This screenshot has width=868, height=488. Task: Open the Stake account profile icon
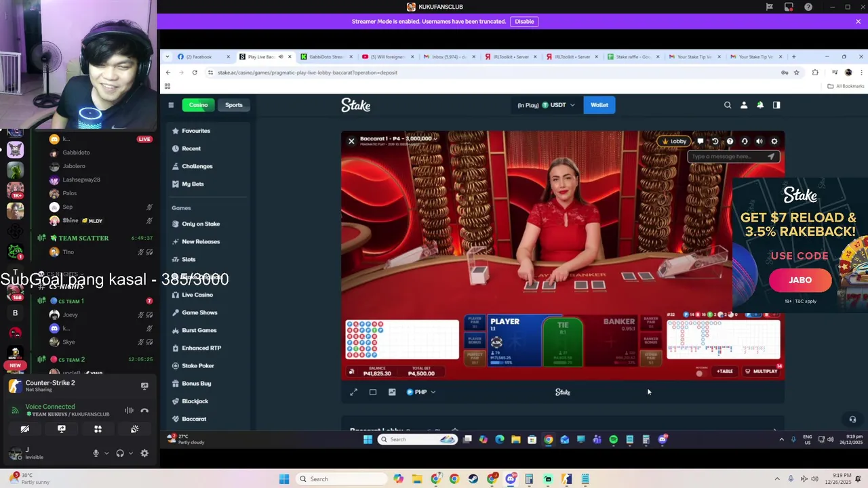(744, 105)
